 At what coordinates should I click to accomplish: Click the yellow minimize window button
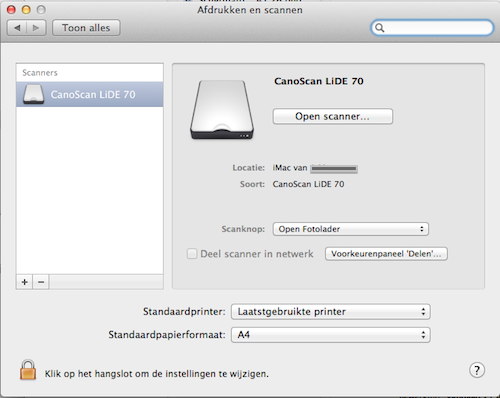(x=26, y=10)
